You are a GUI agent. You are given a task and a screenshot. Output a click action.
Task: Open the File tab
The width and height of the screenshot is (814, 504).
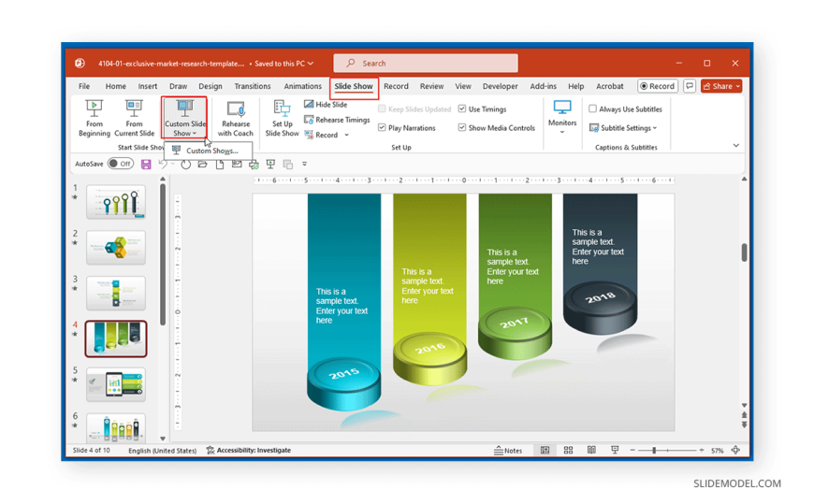pyautogui.click(x=84, y=86)
